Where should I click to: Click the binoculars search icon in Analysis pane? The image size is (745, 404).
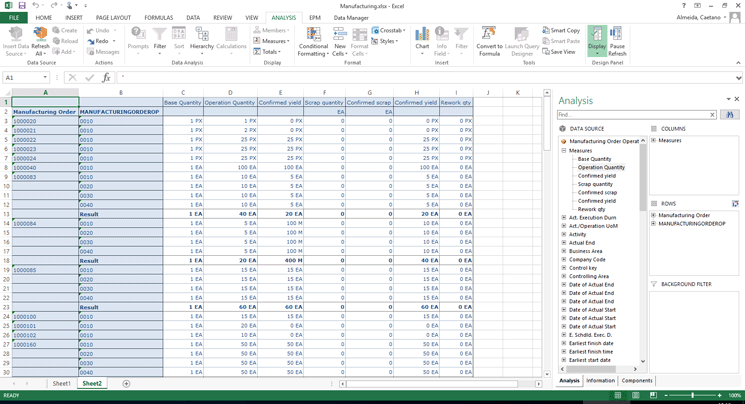click(730, 115)
